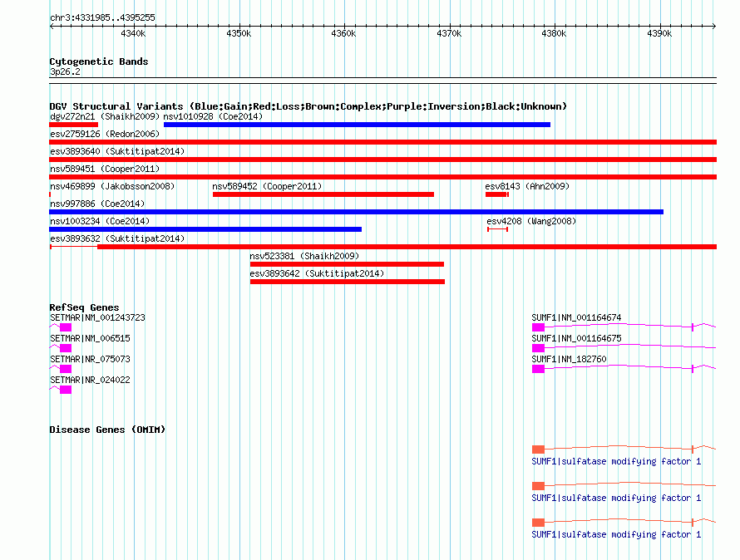Screen dimensions: 740x560
Task: Select magenta exon glyph under SETMAR|NM_001243723
Action: [x=66, y=327]
